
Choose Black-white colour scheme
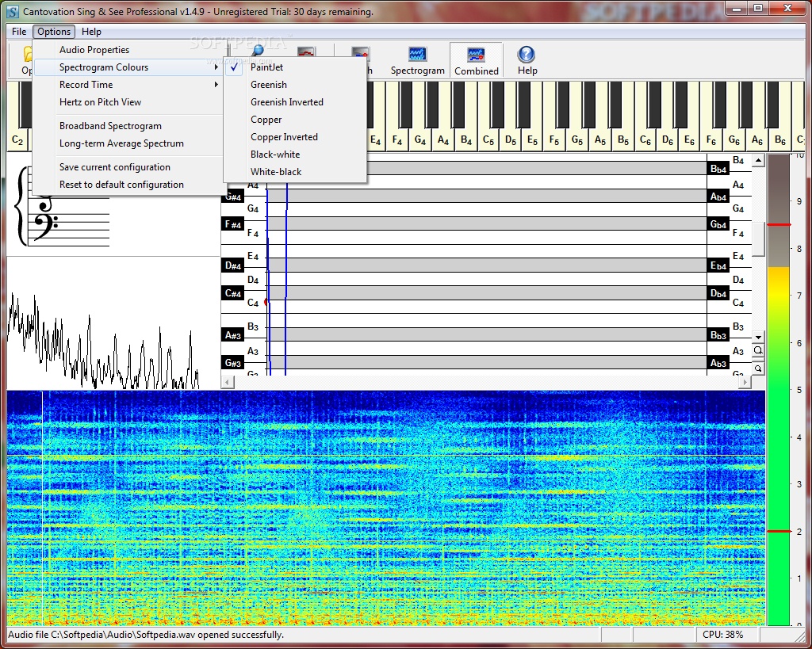[295, 155]
